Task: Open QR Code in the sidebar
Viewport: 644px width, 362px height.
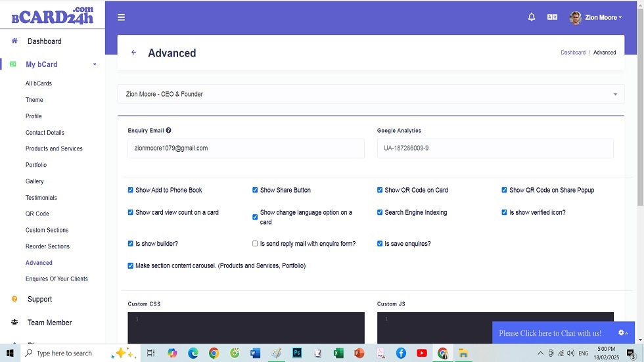Action: tap(37, 214)
